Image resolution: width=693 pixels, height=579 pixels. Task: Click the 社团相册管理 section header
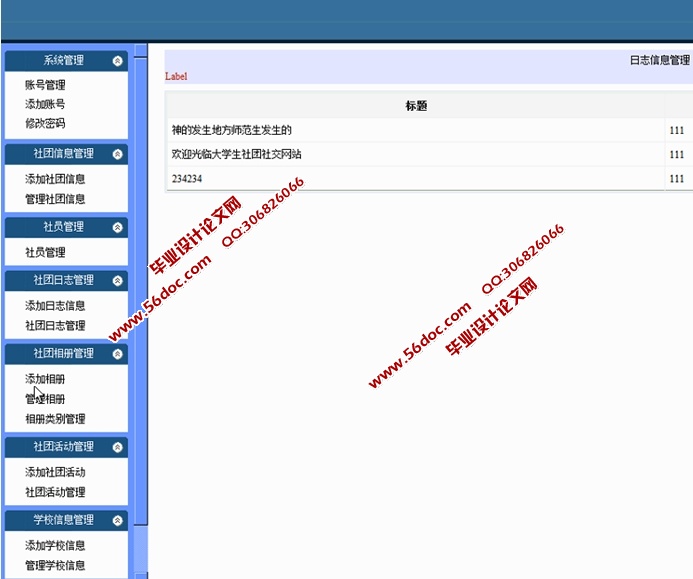click(66, 354)
